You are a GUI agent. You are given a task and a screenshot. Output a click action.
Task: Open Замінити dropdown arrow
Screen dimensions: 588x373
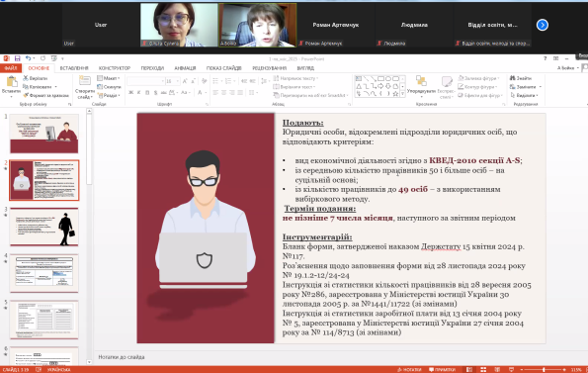coord(540,87)
